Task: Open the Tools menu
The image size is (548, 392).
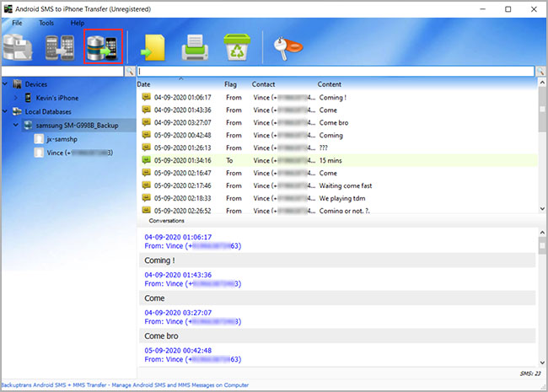Action: (46, 23)
